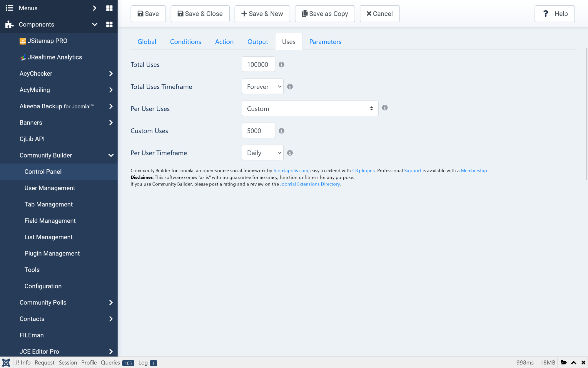The height and width of the screenshot is (368, 588).
Task: Switch to the Parameters tab
Action: (x=325, y=42)
